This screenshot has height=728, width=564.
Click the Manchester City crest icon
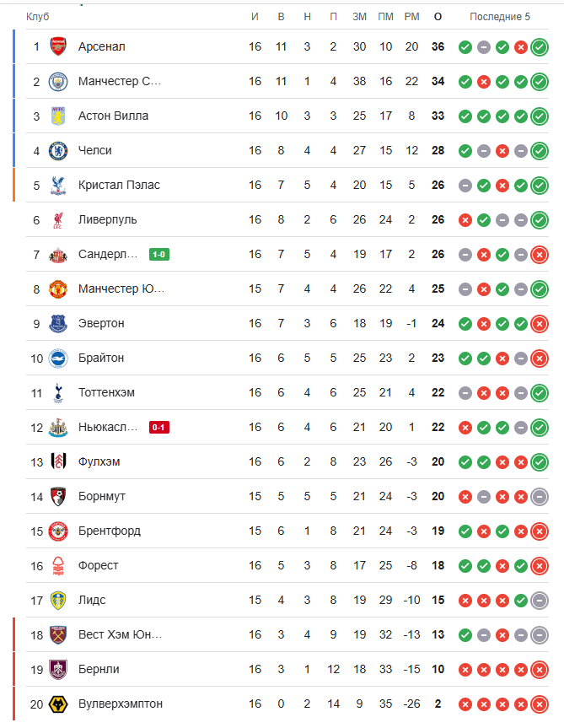57,81
